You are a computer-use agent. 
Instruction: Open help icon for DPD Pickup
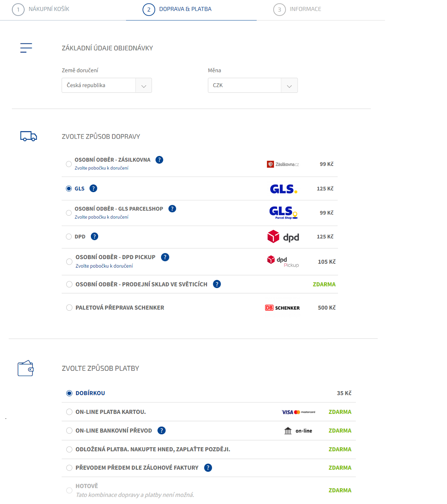click(165, 257)
